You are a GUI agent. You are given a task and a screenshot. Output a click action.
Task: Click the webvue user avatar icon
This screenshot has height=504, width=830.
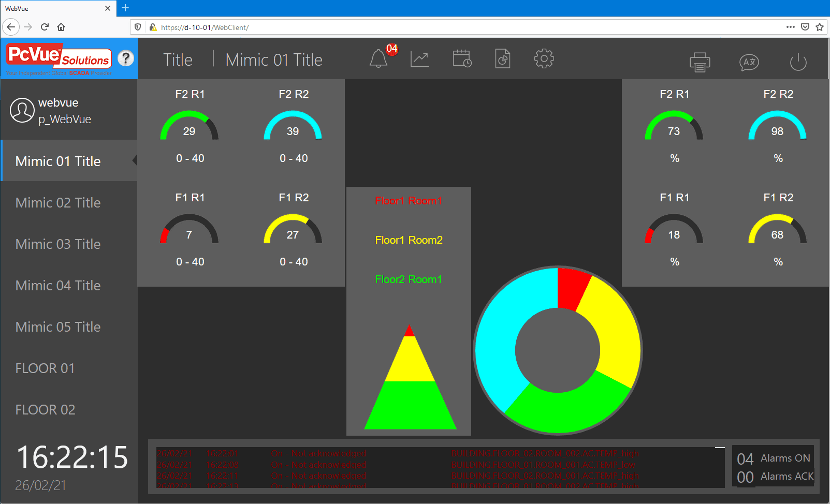click(x=22, y=110)
